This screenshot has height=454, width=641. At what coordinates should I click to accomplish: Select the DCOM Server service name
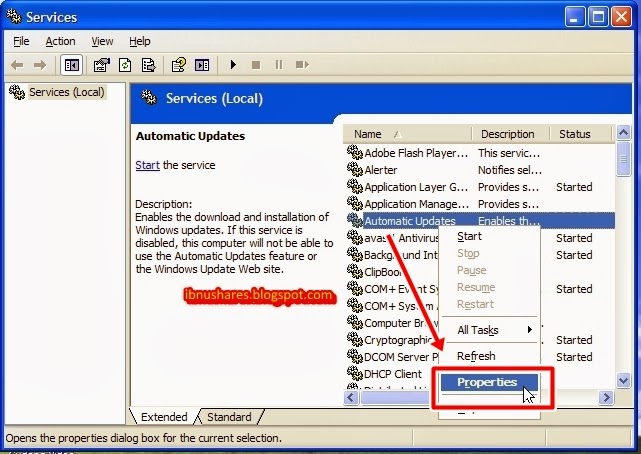pyautogui.click(x=401, y=357)
